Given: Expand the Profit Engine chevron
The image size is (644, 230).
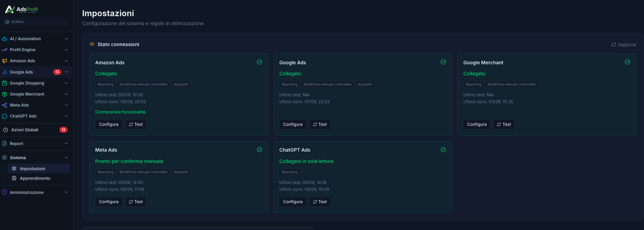Looking at the screenshot, I should [x=66, y=50].
